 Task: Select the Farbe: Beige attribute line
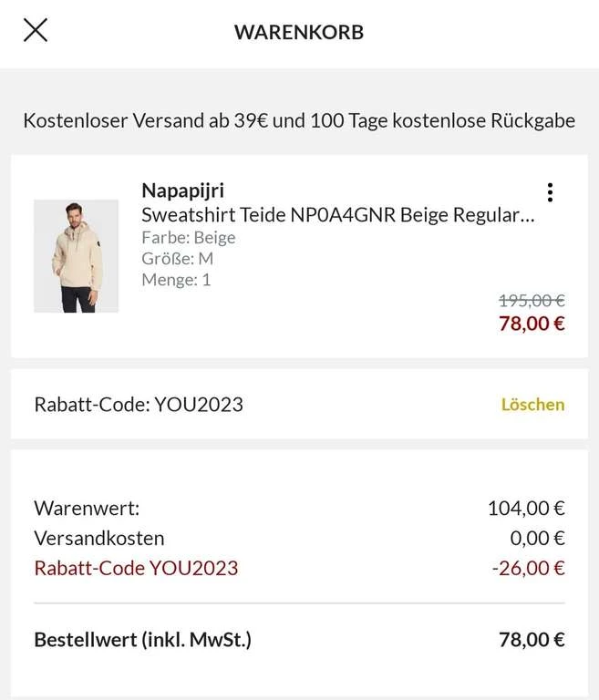189,237
